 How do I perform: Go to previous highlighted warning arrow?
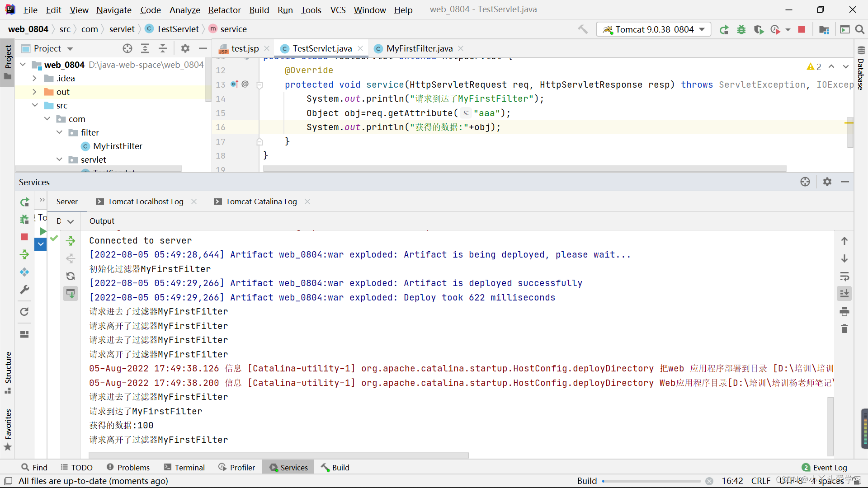[831, 67]
